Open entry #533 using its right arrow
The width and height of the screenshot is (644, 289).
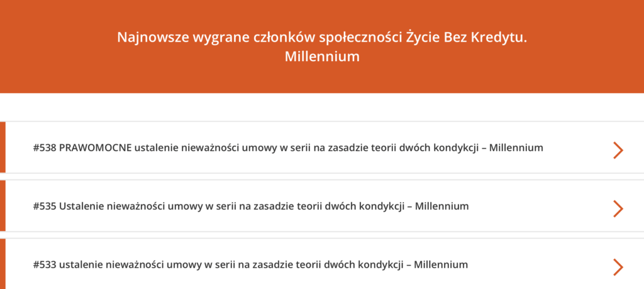coord(618,267)
